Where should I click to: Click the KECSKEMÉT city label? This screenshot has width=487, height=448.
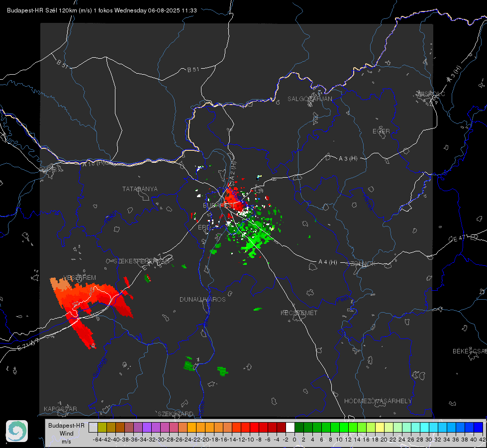(299, 313)
